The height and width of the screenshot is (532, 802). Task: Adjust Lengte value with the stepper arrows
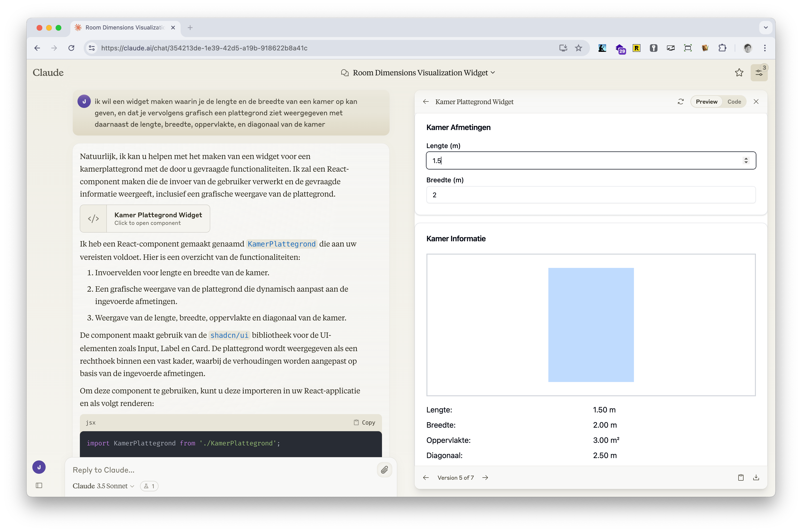click(x=746, y=160)
